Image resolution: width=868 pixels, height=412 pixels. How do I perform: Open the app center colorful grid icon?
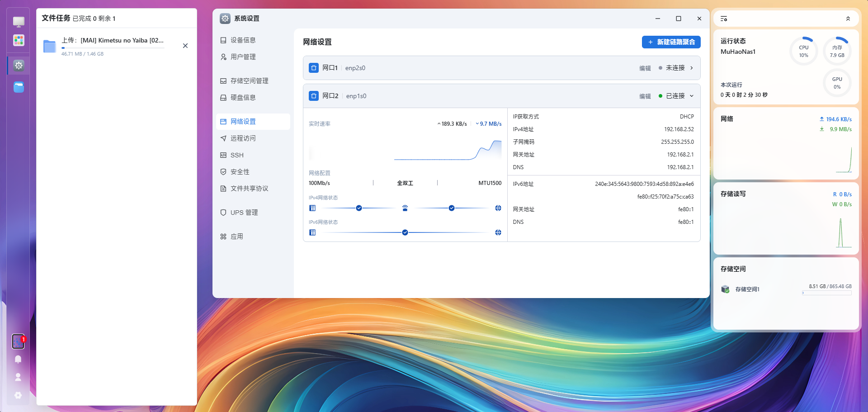pos(19,40)
